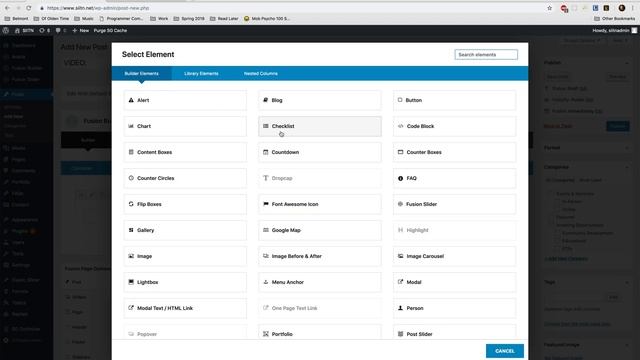Click Purge SG Cache in admin bar
This screenshot has width=640, height=360.
coord(110,30)
